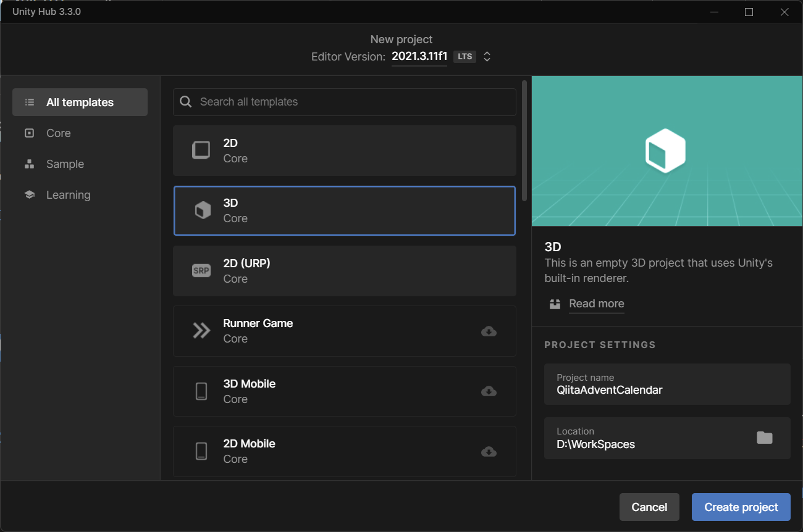
Task: Click the search magnifier icon
Action: pos(185,102)
